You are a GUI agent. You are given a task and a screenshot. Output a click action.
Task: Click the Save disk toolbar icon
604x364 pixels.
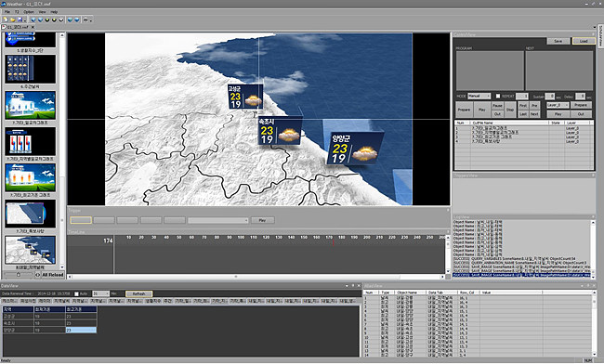click(x=20, y=19)
